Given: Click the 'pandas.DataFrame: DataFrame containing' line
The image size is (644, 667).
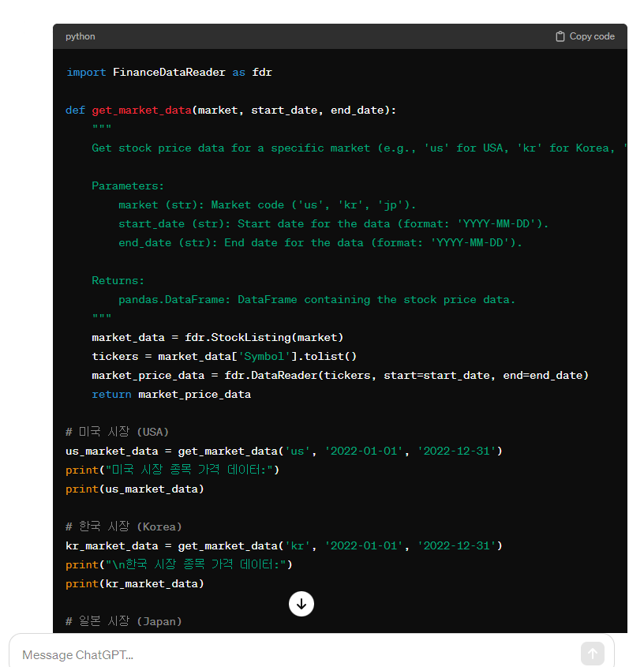Looking at the screenshot, I should tap(316, 299).
